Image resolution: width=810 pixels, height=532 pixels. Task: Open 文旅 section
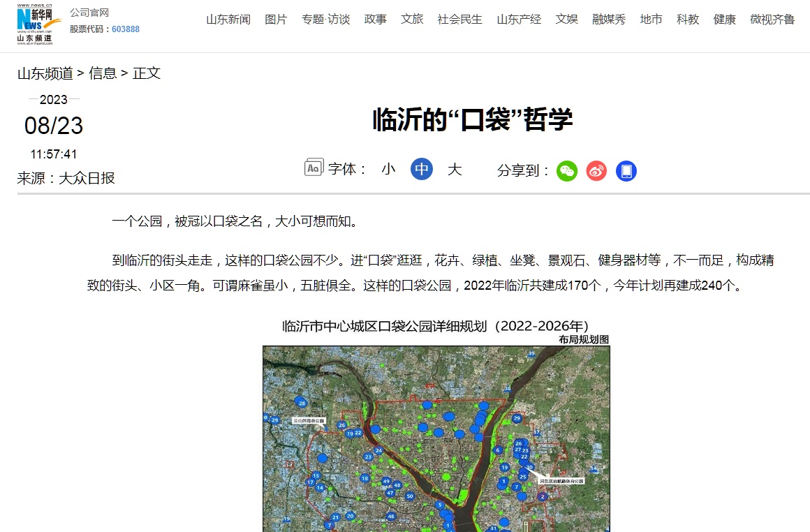click(412, 20)
